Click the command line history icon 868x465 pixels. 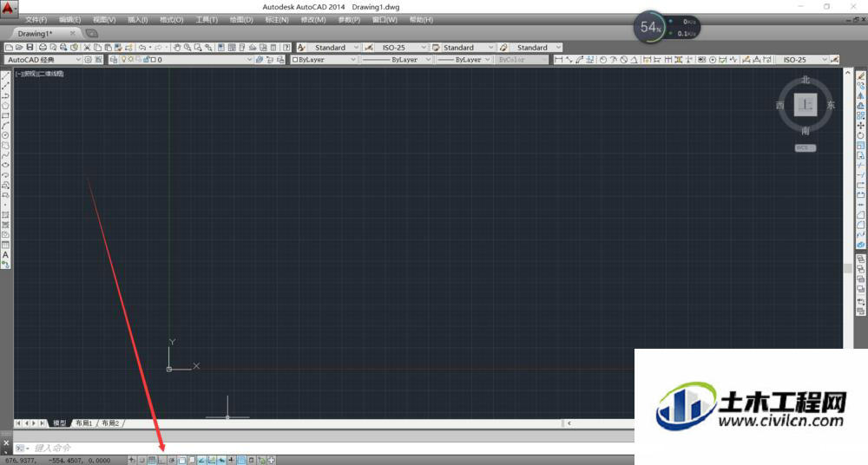pyautogui.click(x=21, y=448)
